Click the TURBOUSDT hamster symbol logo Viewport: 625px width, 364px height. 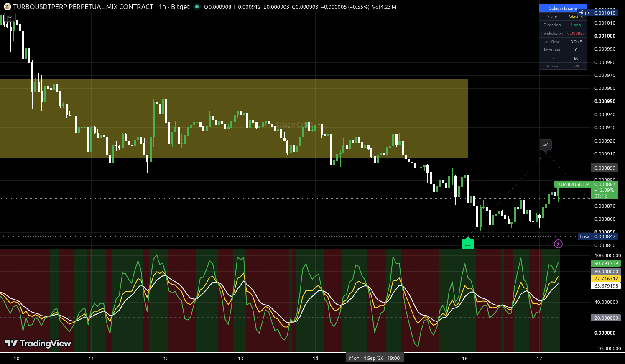[7, 7]
